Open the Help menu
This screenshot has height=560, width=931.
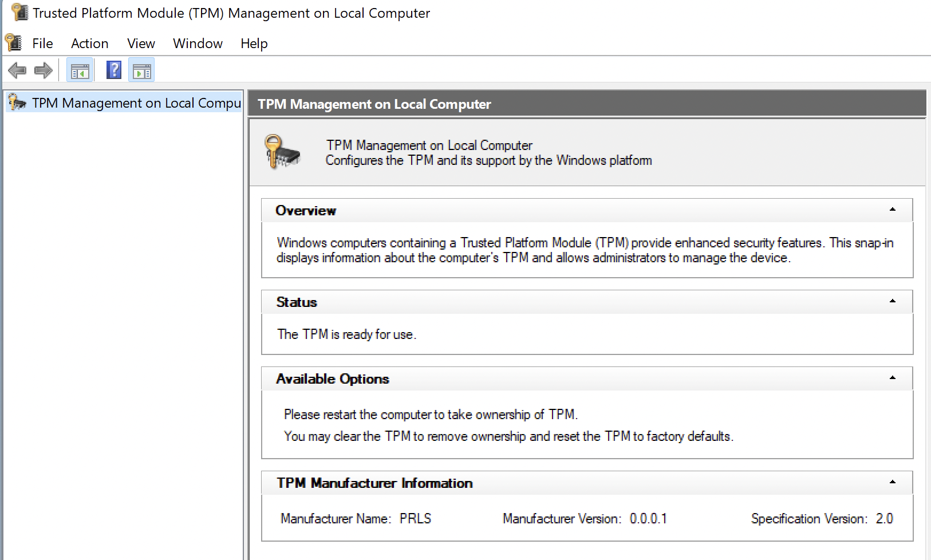pyautogui.click(x=254, y=44)
